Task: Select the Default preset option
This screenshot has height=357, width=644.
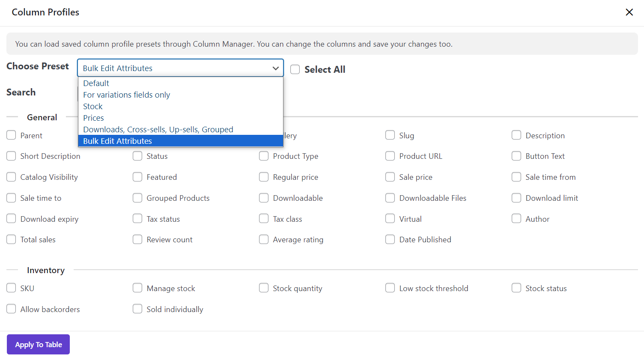Action: pos(96,83)
